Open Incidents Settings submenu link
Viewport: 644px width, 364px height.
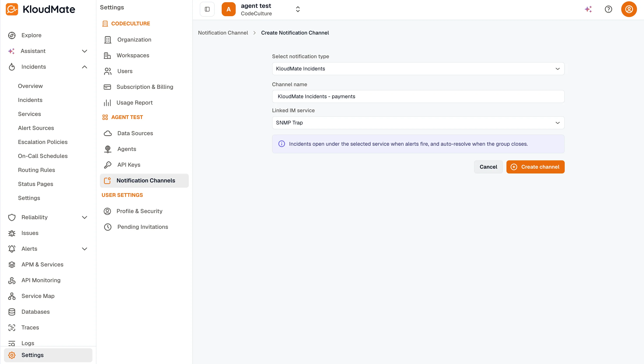coord(29,198)
